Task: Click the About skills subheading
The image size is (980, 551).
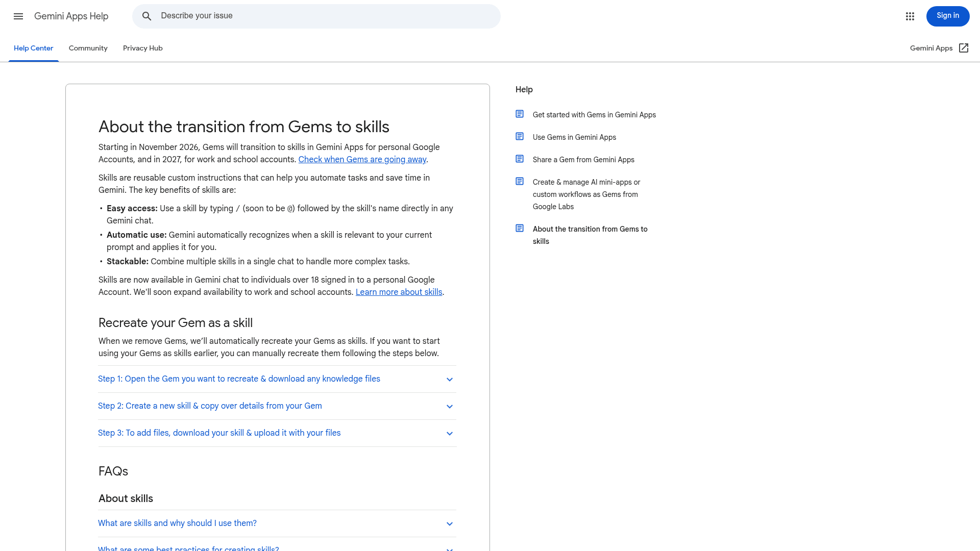Action: pos(126,498)
